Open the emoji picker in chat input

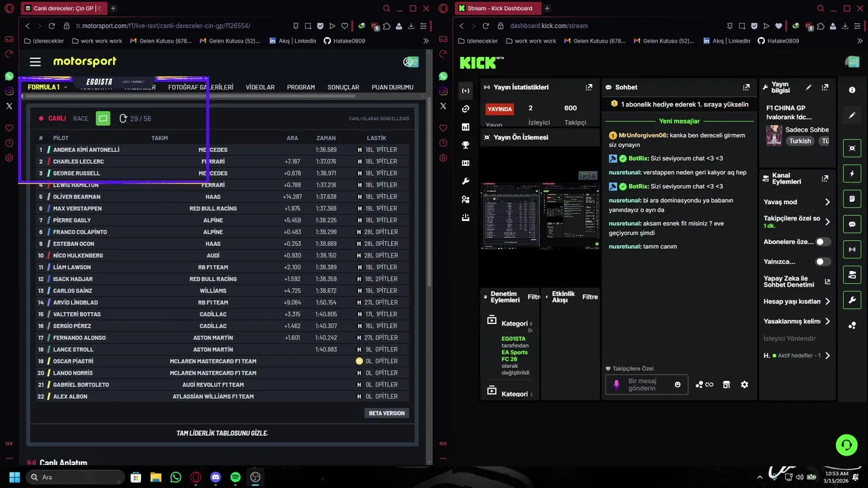tap(677, 385)
